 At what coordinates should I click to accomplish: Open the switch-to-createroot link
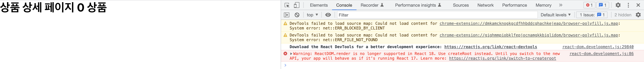click(x=503, y=58)
